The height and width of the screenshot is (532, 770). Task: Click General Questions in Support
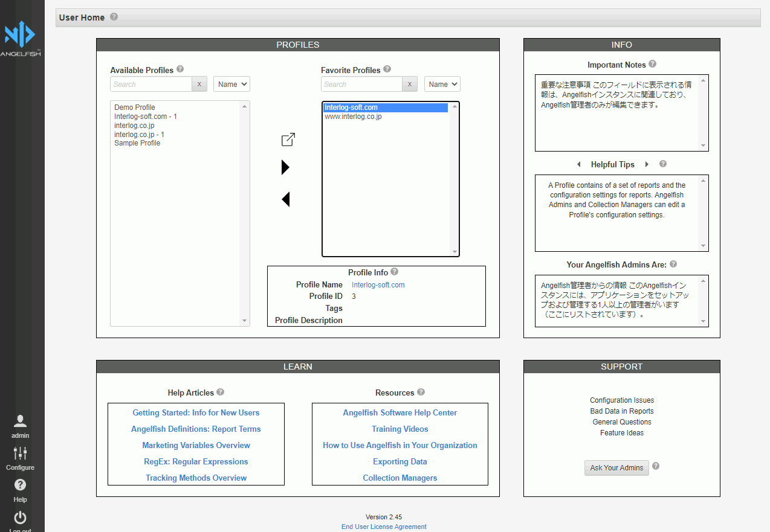[622, 422]
